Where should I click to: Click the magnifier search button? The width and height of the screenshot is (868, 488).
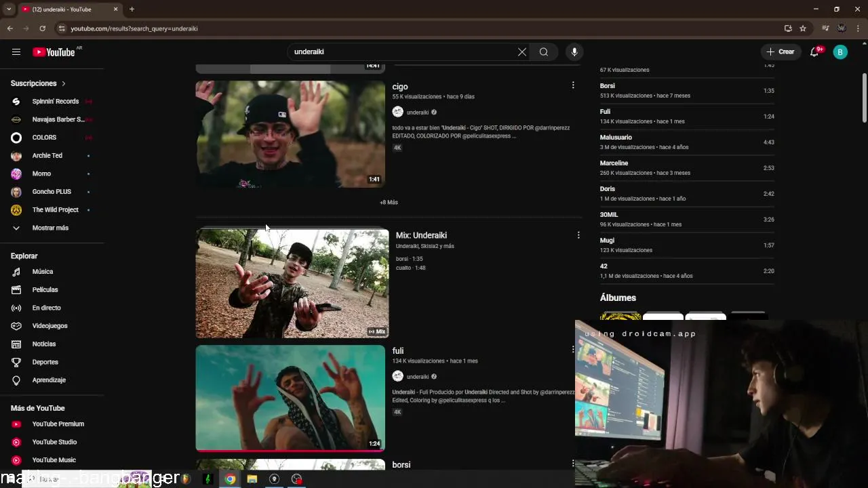click(544, 52)
